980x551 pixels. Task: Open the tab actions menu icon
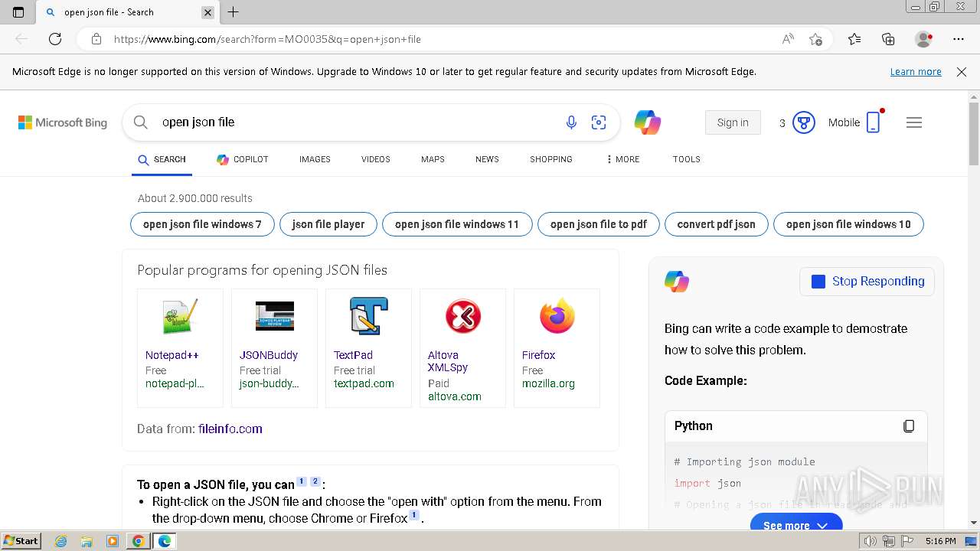tap(18, 12)
